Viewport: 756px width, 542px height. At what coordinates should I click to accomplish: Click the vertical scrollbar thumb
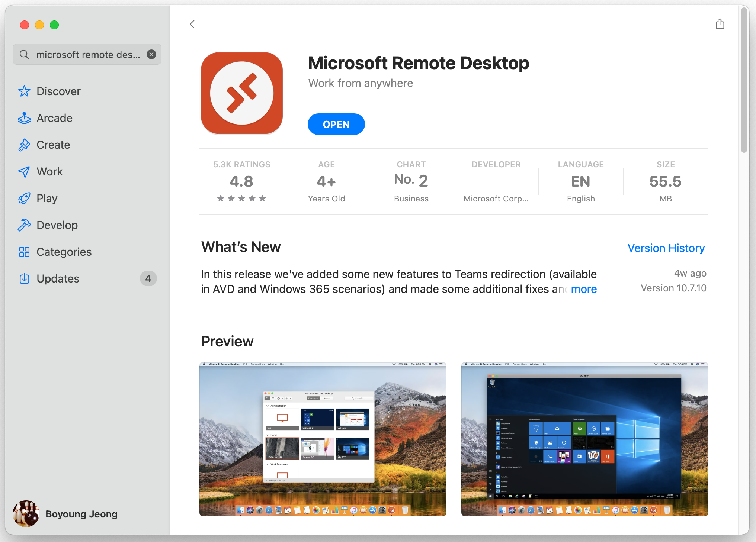tap(744, 80)
